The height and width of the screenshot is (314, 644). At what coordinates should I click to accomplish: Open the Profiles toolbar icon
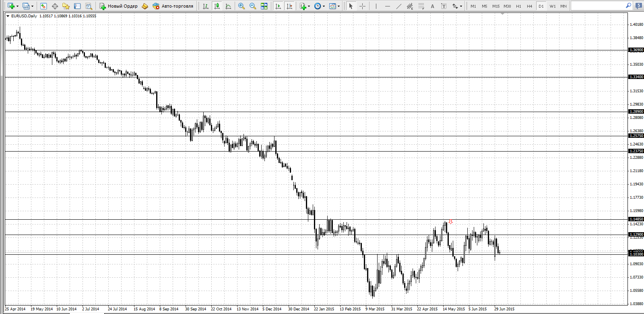coord(26,6)
